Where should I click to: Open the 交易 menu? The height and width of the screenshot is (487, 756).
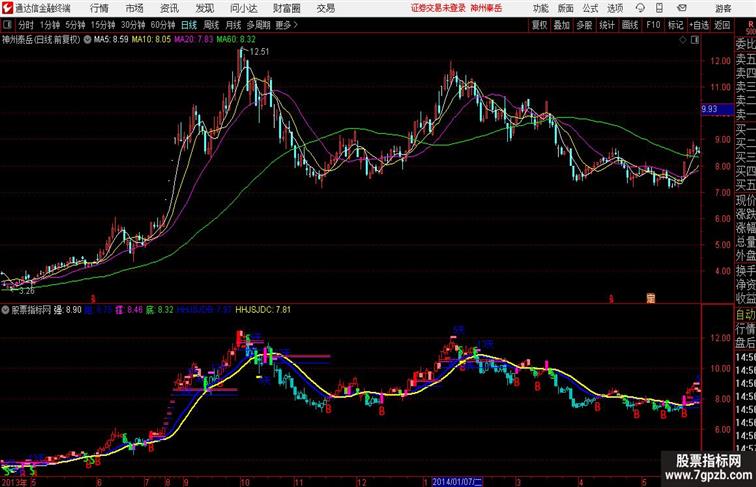click(326, 8)
